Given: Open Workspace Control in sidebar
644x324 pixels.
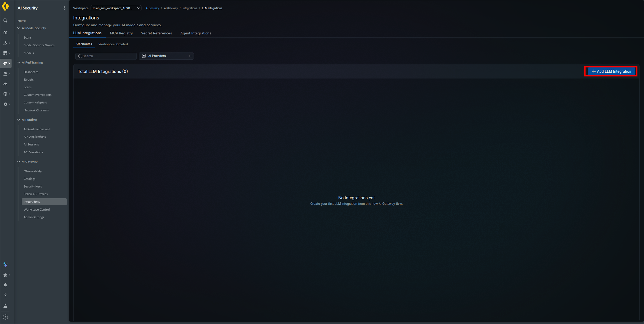Looking at the screenshot, I should pos(37,210).
